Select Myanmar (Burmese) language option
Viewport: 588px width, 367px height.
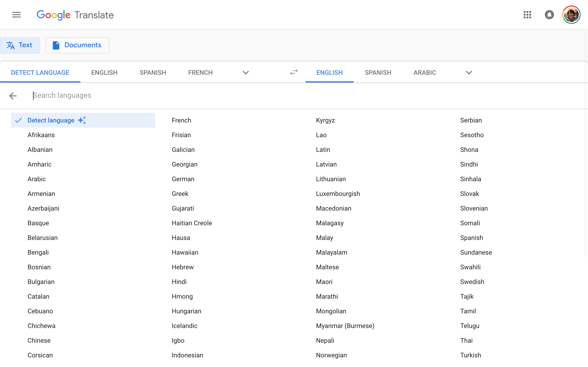click(x=345, y=326)
